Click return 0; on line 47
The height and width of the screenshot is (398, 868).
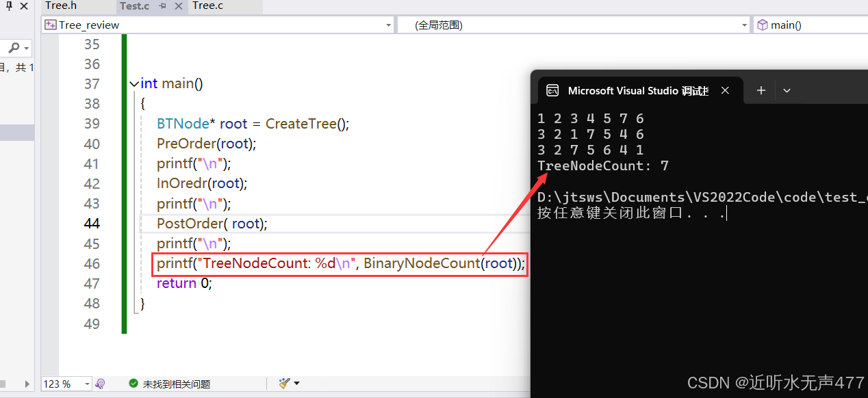(184, 283)
